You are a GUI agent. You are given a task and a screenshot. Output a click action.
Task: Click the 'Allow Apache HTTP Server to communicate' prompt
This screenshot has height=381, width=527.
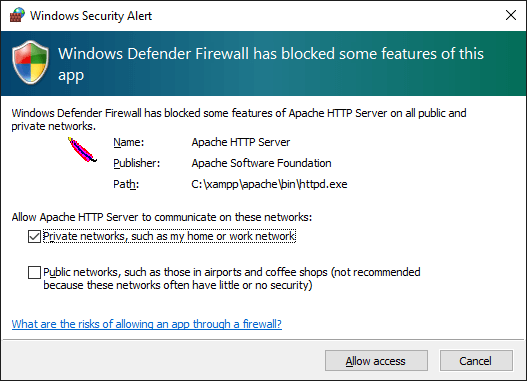162,217
